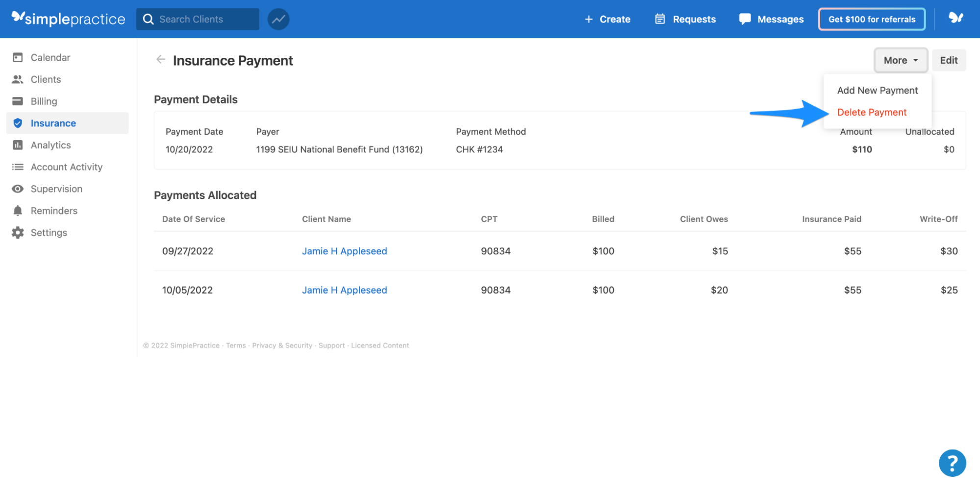Open Messages from the top bar
This screenshot has width=980, height=490.
point(780,19)
